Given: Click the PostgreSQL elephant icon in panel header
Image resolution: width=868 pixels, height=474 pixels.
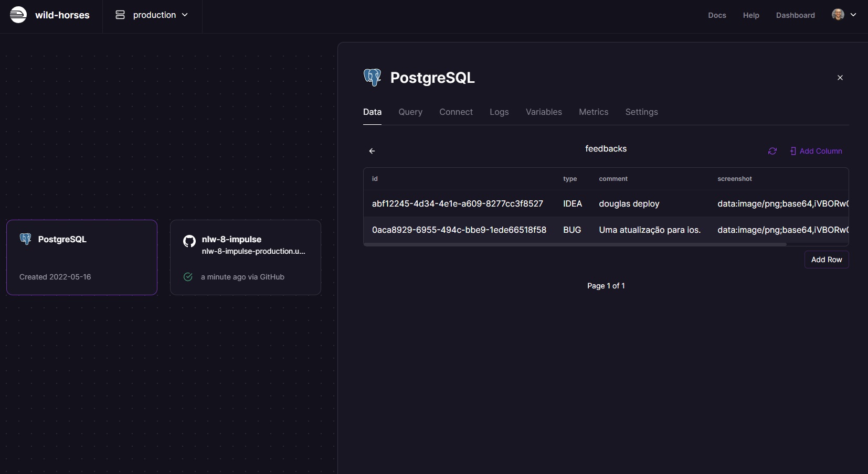Looking at the screenshot, I should tap(373, 78).
